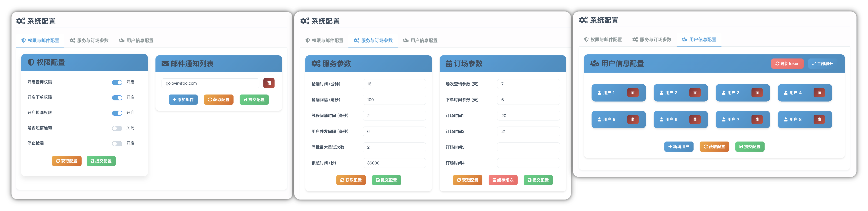Enable the 是否短信通知 switch
The height and width of the screenshot is (211, 868).
(x=117, y=128)
